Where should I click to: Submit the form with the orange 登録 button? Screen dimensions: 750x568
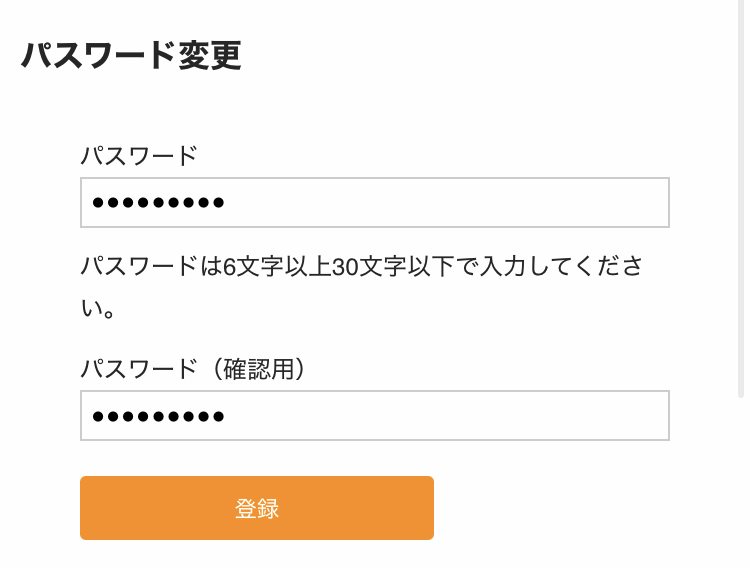[x=256, y=508]
